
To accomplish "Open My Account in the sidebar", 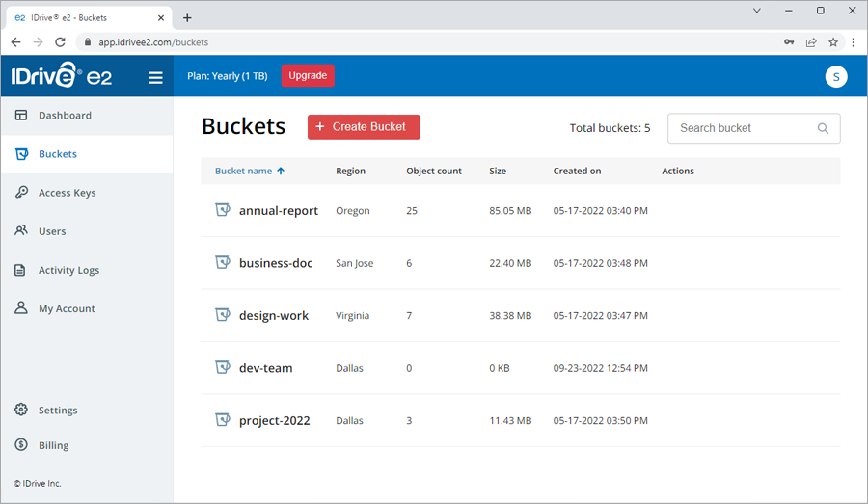I will (x=87, y=308).
